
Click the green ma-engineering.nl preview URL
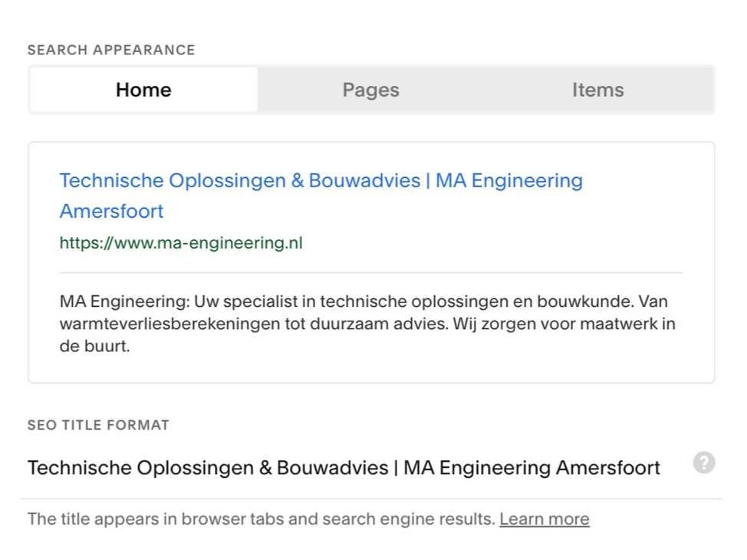(181, 243)
